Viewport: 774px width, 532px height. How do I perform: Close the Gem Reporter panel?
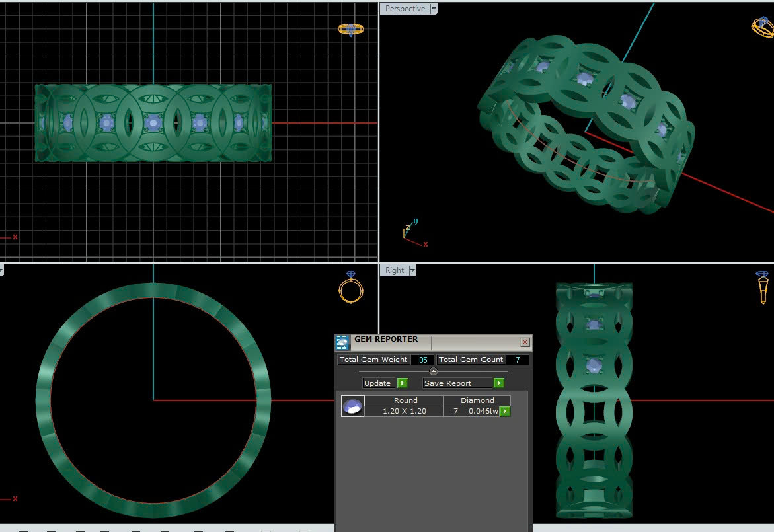pos(525,342)
